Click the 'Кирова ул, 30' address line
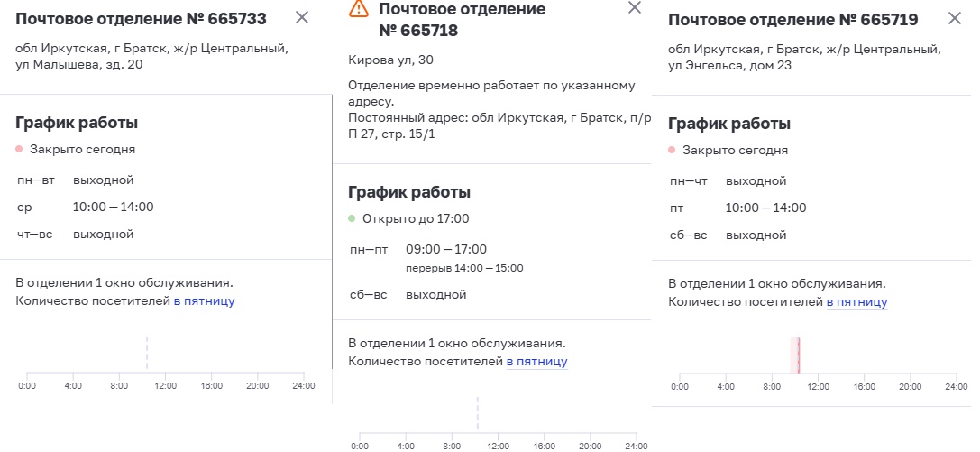Screen dimensions: 980x452 tap(390, 60)
